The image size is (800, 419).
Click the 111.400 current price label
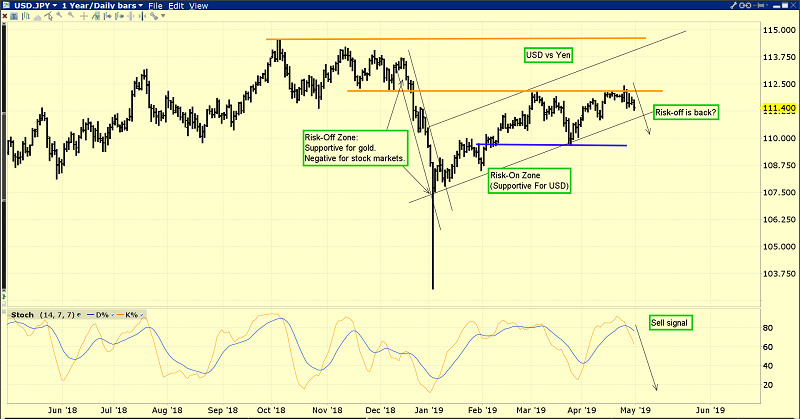780,107
